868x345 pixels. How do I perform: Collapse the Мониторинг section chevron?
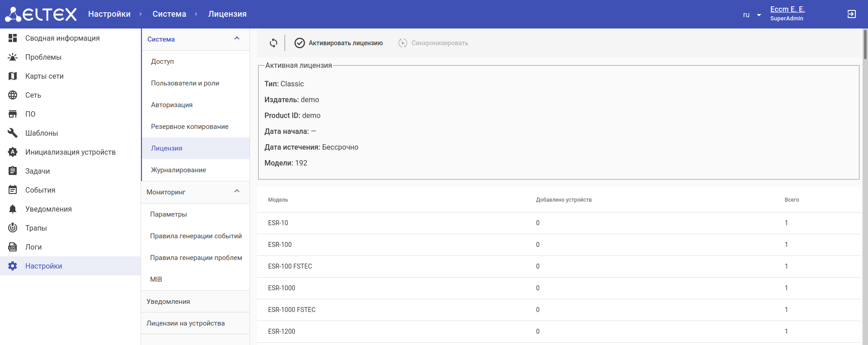click(237, 191)
